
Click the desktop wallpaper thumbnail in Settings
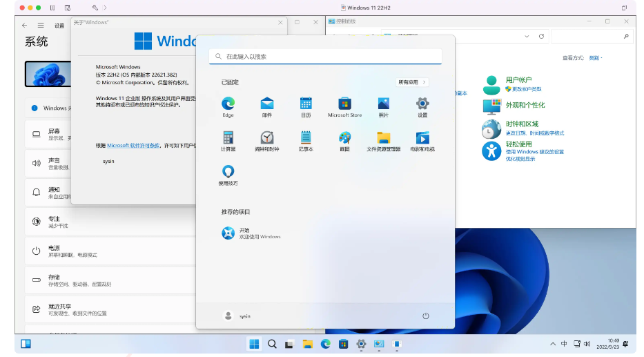(48, 74)
